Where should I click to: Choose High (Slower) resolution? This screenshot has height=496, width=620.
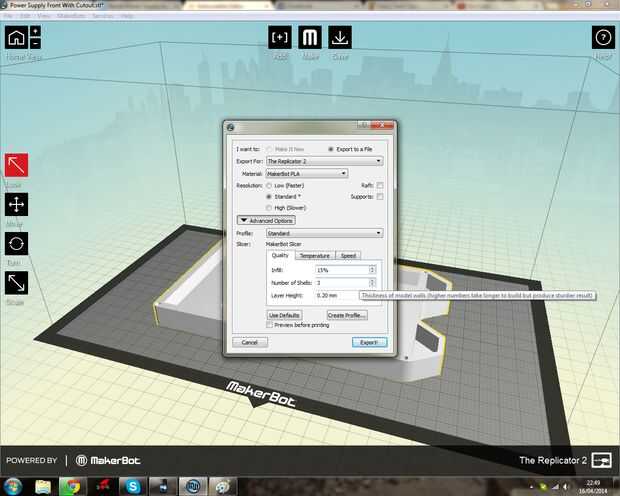coord(269,208)
